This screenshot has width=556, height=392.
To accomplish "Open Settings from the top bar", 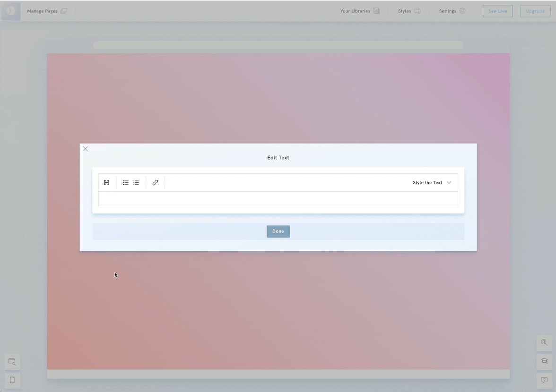I will coord(452,11).
